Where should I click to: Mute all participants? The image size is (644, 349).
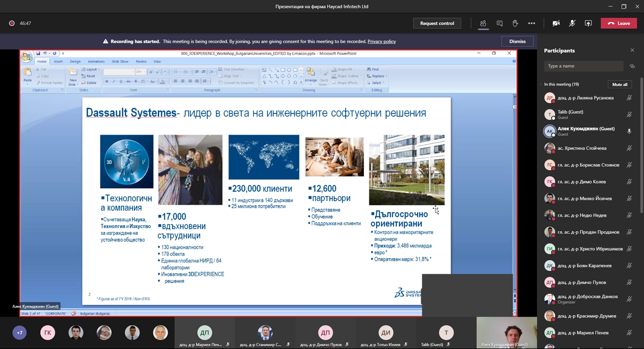(620, 84)
